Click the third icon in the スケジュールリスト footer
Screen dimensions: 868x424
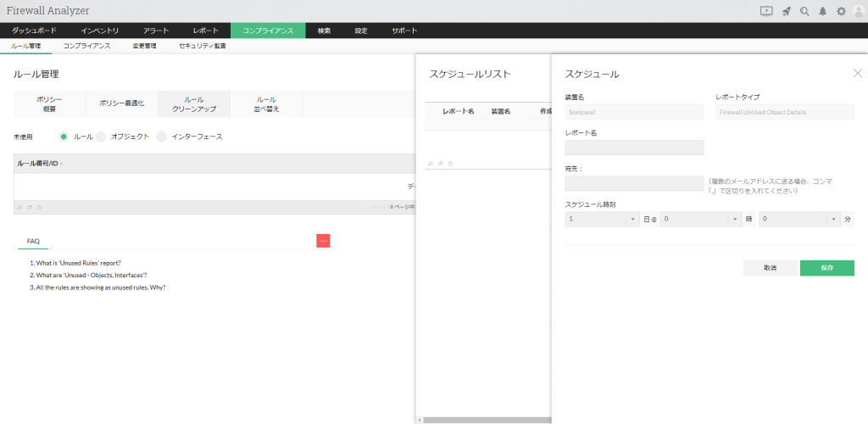451,164
